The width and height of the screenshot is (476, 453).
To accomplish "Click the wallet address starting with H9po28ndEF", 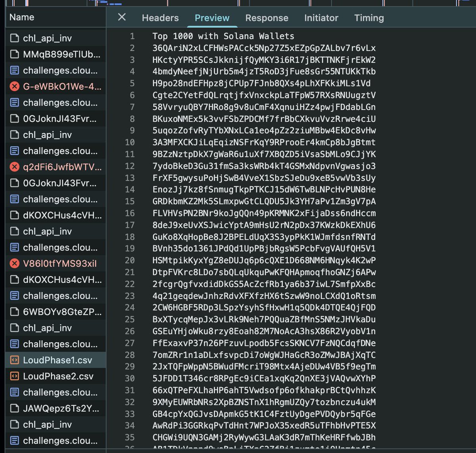I will [x=262, y=83].
